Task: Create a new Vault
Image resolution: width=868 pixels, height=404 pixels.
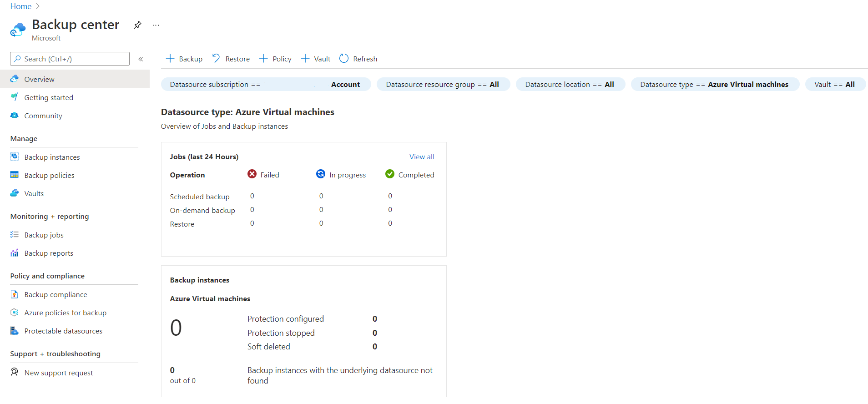Action: [x=316, y=59]
